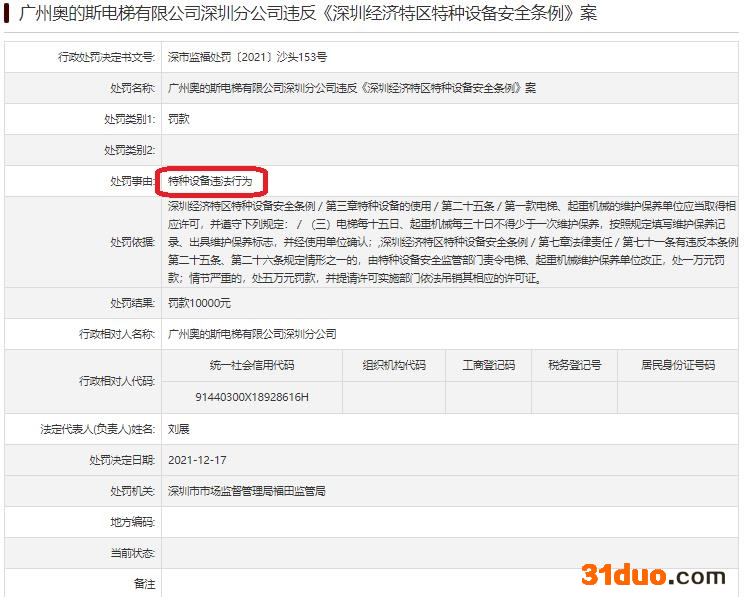Select the document number 深市监福处罚〔2021〕沙头153号

coord(247,57)
